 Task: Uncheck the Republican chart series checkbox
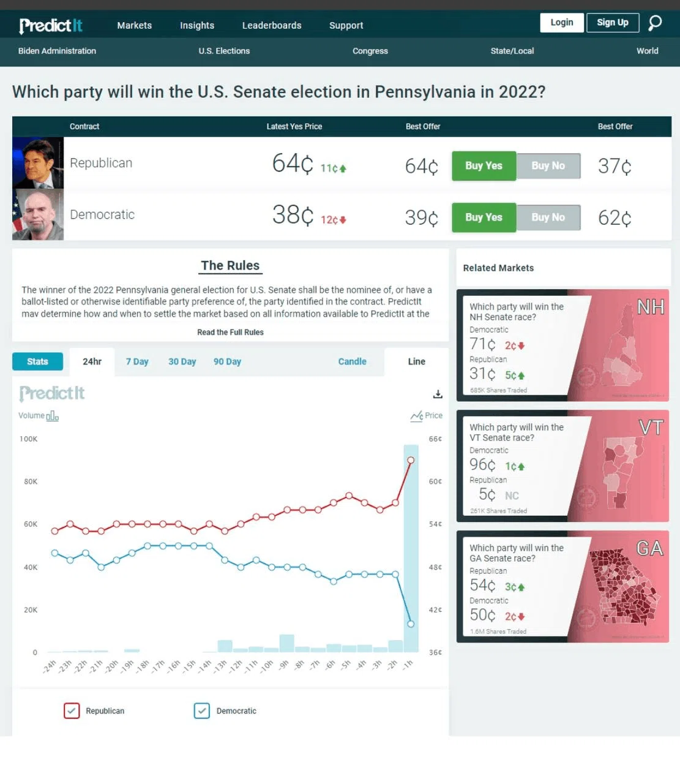[72, 710]
